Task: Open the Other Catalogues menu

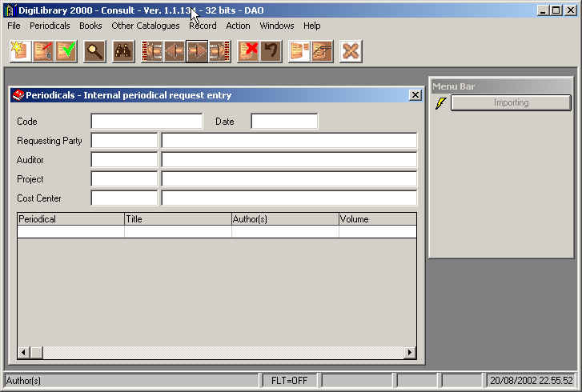Action: 146,26
